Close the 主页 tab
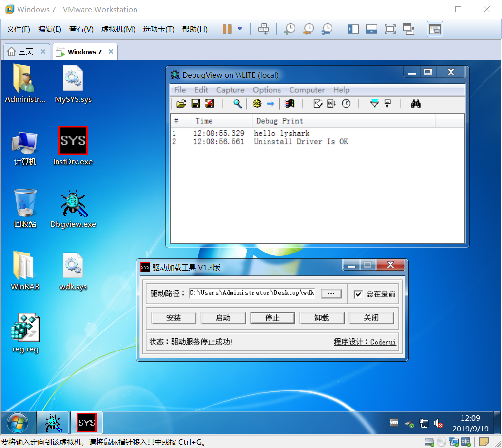Viewport: 502px width, 448px height. pyautogui.click(x=43, y=52)
